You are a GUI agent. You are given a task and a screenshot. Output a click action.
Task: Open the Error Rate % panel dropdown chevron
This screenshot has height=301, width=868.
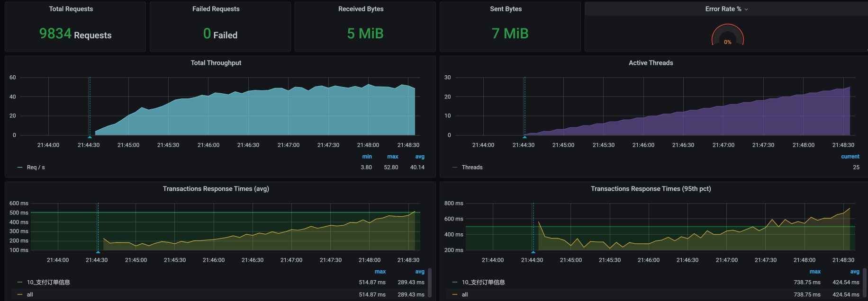coord(746,9)
